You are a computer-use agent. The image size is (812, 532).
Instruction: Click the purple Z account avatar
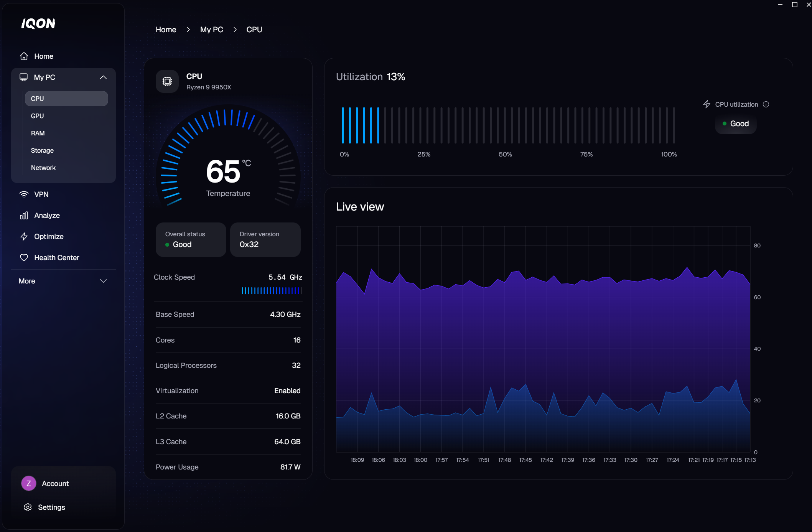tap(29, 484)
